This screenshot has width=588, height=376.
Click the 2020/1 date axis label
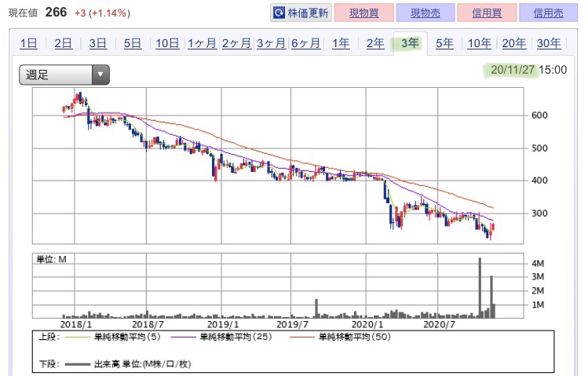click(x=367, y=324)
